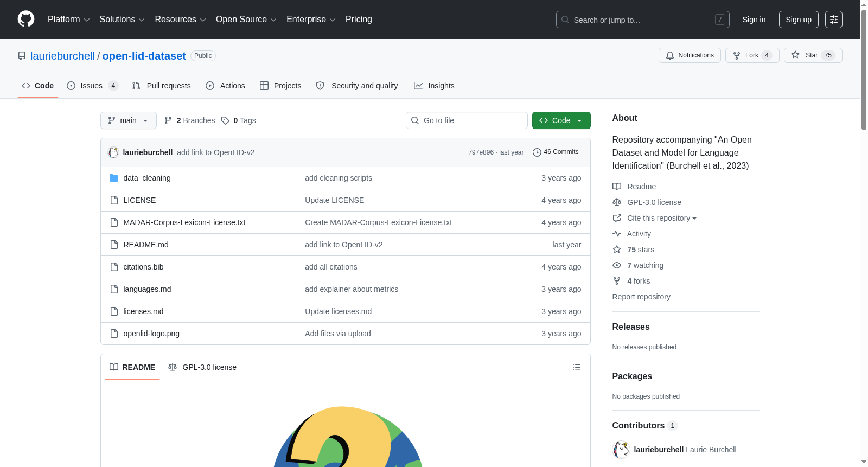Click the branches icon next to 2 Branches
The width and height of the screenshot is (868, 467).
pos(168,120)
